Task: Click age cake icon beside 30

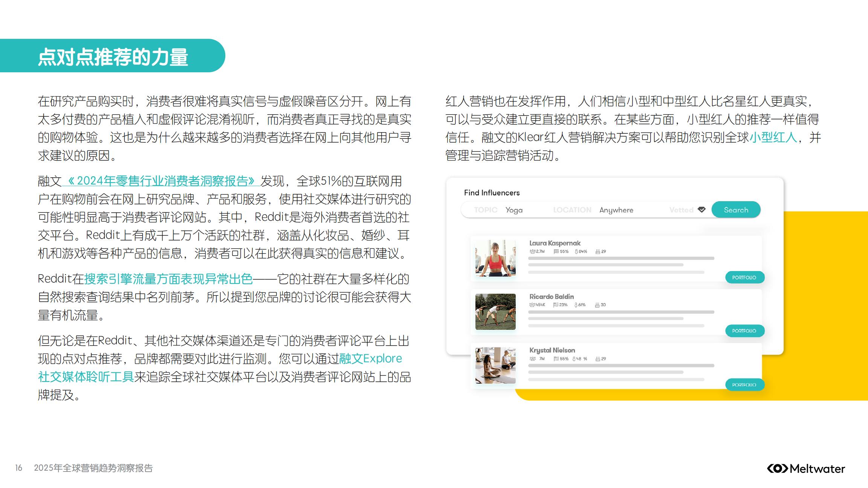Action: (x=598, y=305)
